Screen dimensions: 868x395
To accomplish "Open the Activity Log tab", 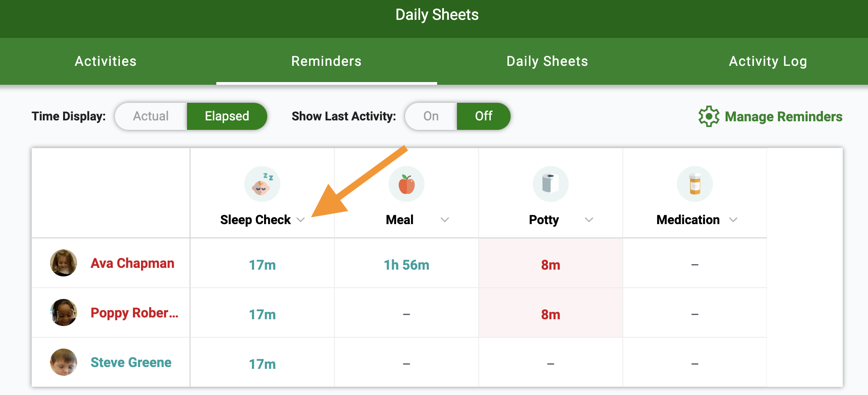I will (768, 61).
